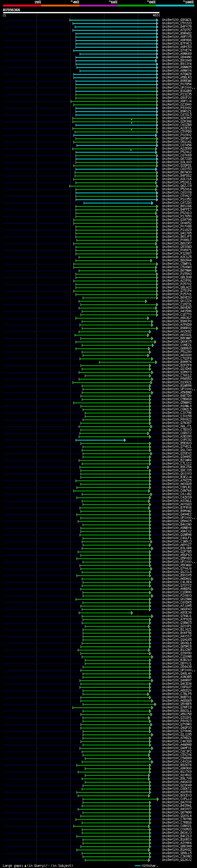Click label UniRef100_C7RTM8
197x868 pixels.
(x=176, y=819)
